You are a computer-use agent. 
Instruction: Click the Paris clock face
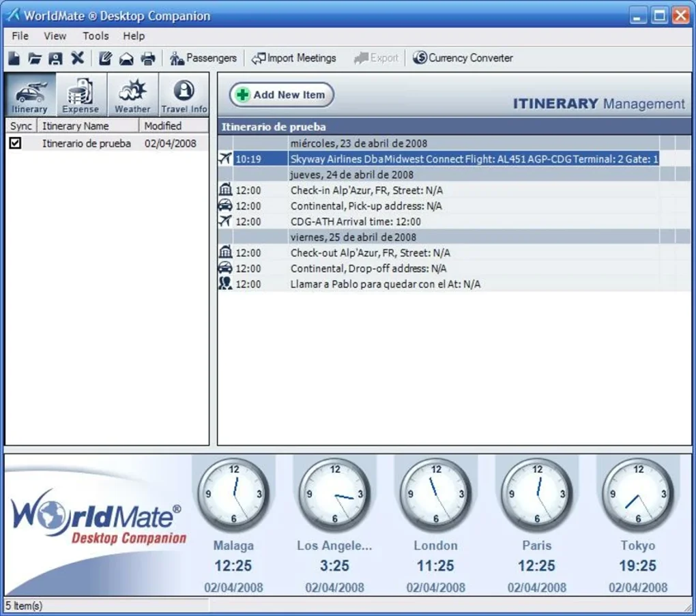[536, 494]
